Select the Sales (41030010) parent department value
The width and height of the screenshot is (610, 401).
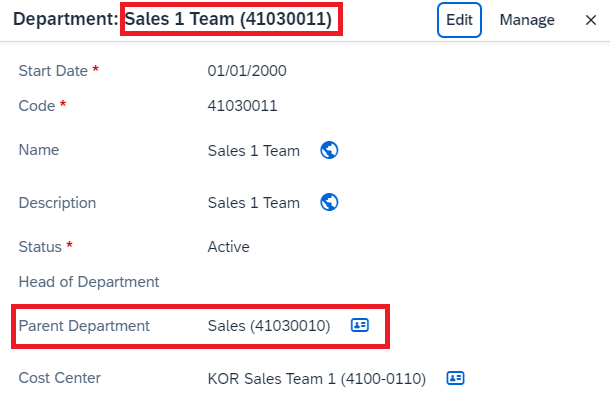pos(269,326)
